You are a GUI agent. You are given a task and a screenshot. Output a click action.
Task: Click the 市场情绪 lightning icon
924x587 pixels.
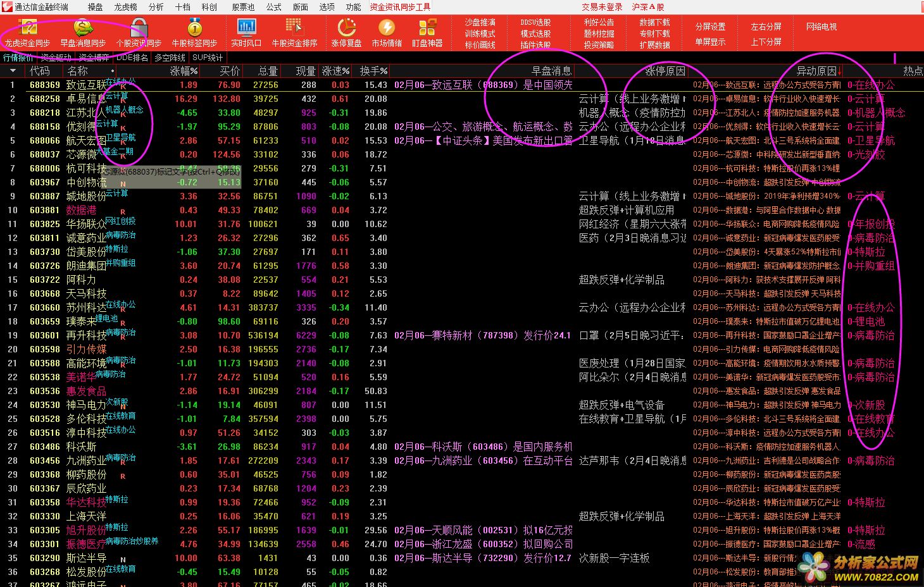[387, 27]
